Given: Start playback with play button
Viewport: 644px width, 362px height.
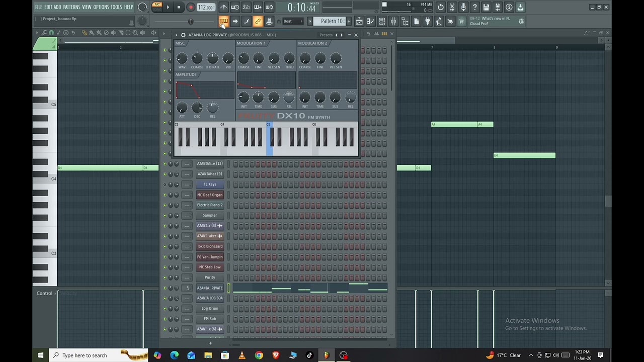Looking at the screenshot, I should pos(168,7).
